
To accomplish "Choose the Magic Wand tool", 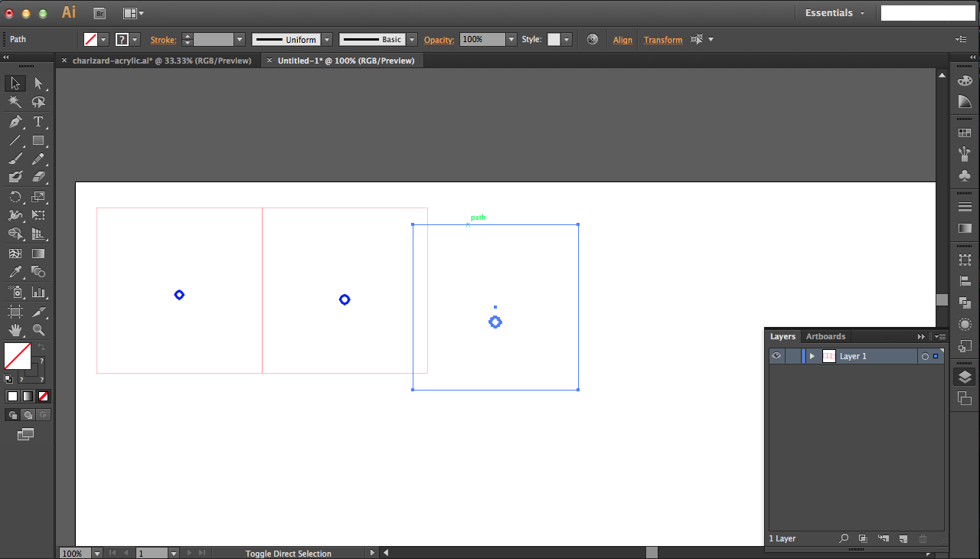I will point(15,103).
